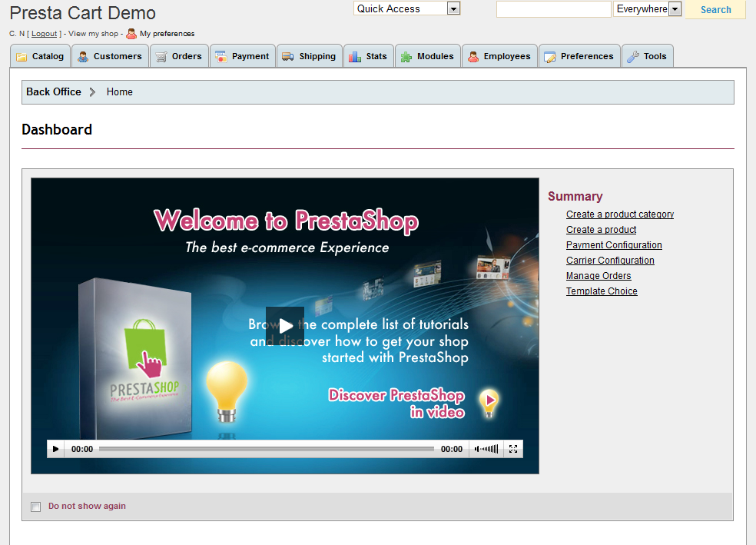Check the Do not show again box

[x=35, y=507]
